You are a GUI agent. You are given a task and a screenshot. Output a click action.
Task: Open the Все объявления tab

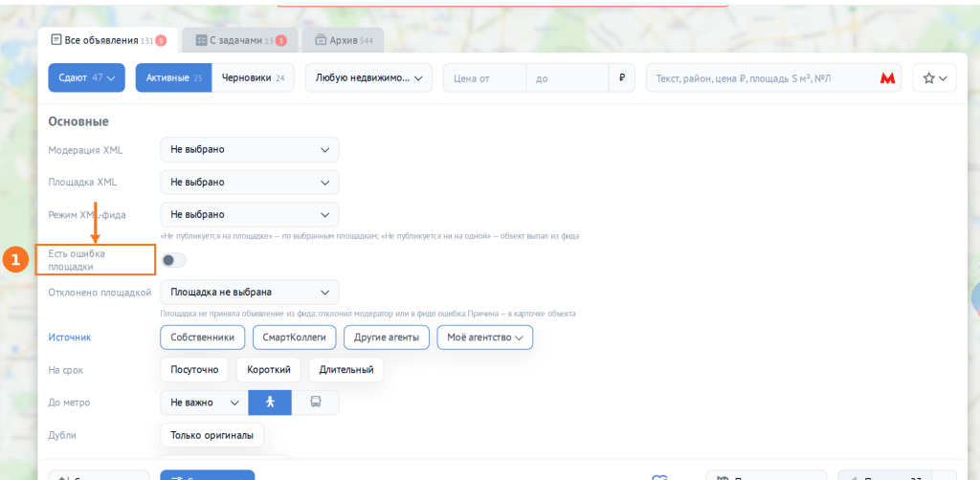pos(108,40)
